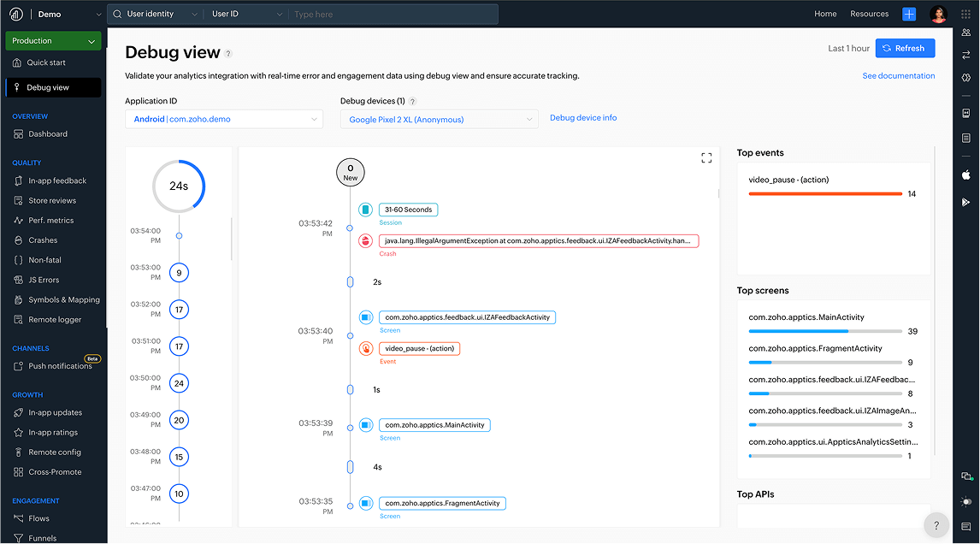Viewport: 980px width, 544px height.
Task: Click the com.zoho.apptics.MainActivity screen entry
Action: coord(434,425)
